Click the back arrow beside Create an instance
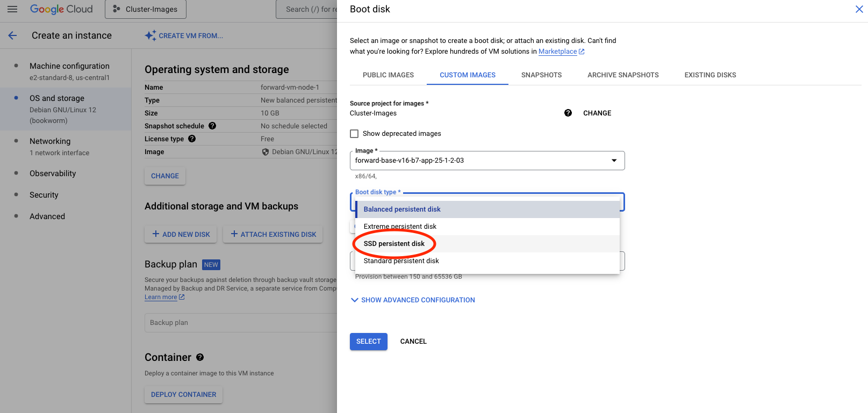This screenshot has height=413, width=868. (x=12, y=35)
